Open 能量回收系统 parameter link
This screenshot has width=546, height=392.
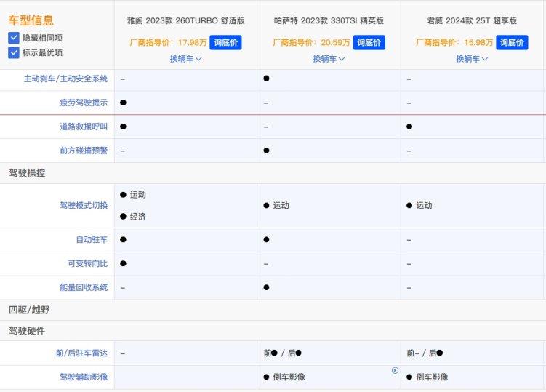tap(84, 287)
